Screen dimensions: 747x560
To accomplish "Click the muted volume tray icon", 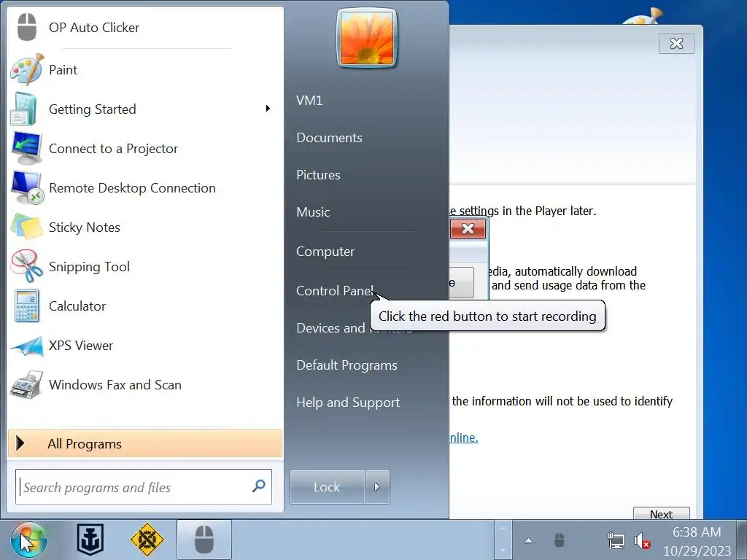I will (x=642, y=541).
